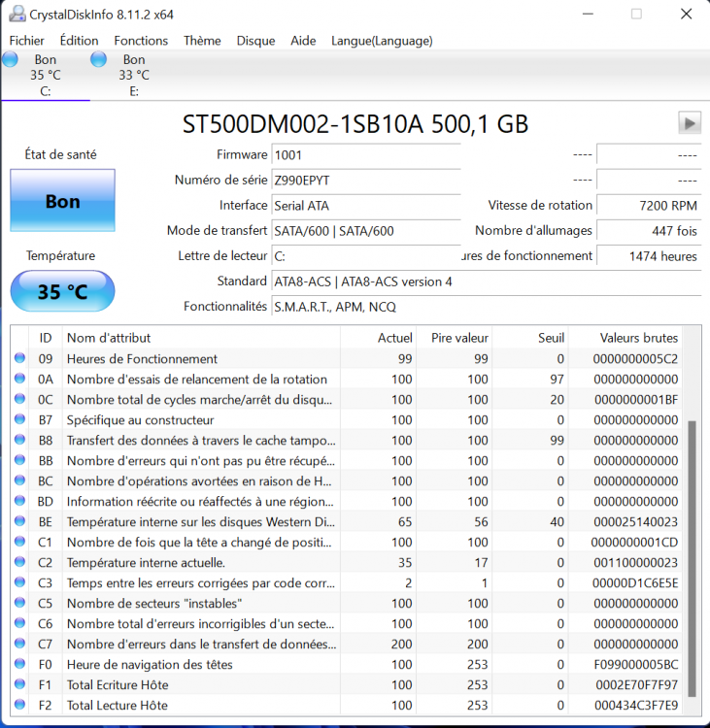Click status orb for attribute F2 row
This screenshot has height=728, width=710.
click(x=20, y=706)
